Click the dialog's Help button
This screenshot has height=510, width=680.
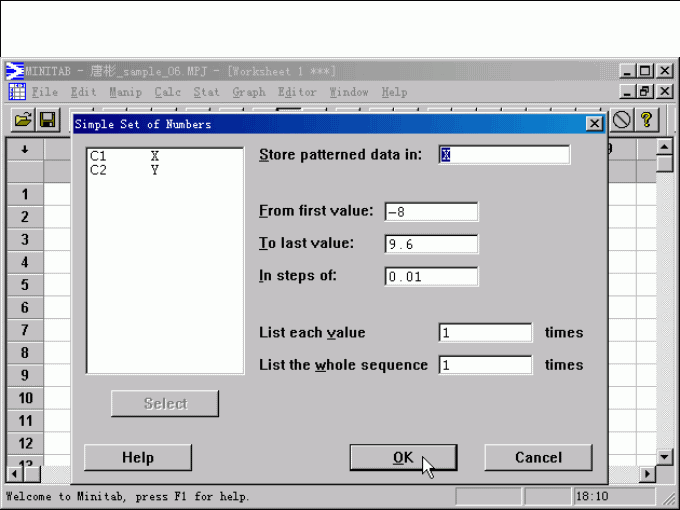coord(138,457)
